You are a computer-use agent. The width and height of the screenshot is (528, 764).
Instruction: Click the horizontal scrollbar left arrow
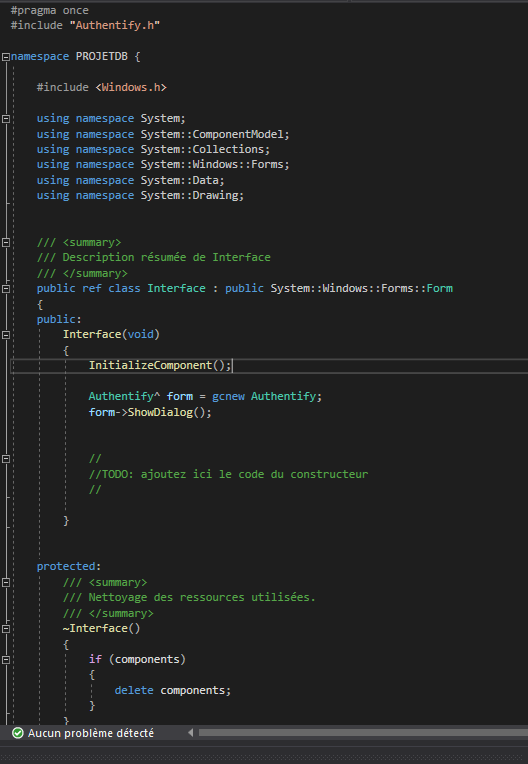[x=190, y=732]
